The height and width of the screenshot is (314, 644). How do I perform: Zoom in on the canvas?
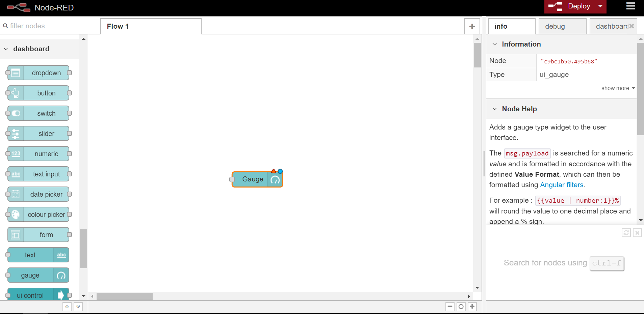click(472, 307)
